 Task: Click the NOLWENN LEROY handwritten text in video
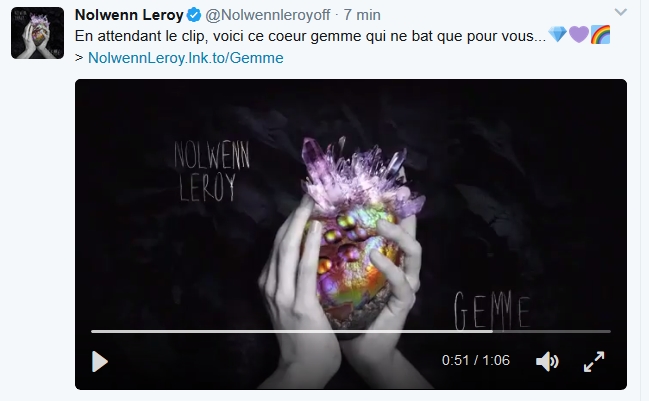(212, 170)
